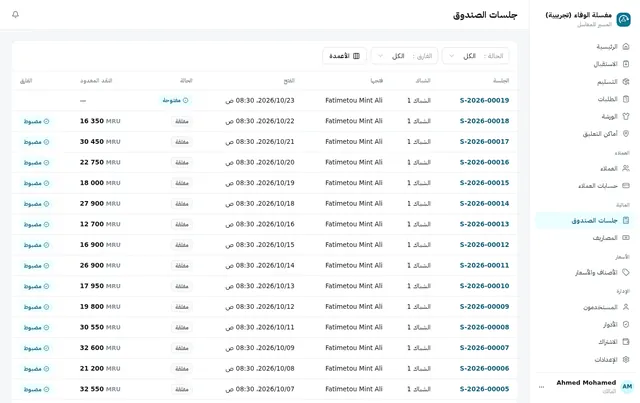Click مغسلة الوفاء (تجريبية) laundry name
Viewport: 640px width, 403px height.
point(578,15)
